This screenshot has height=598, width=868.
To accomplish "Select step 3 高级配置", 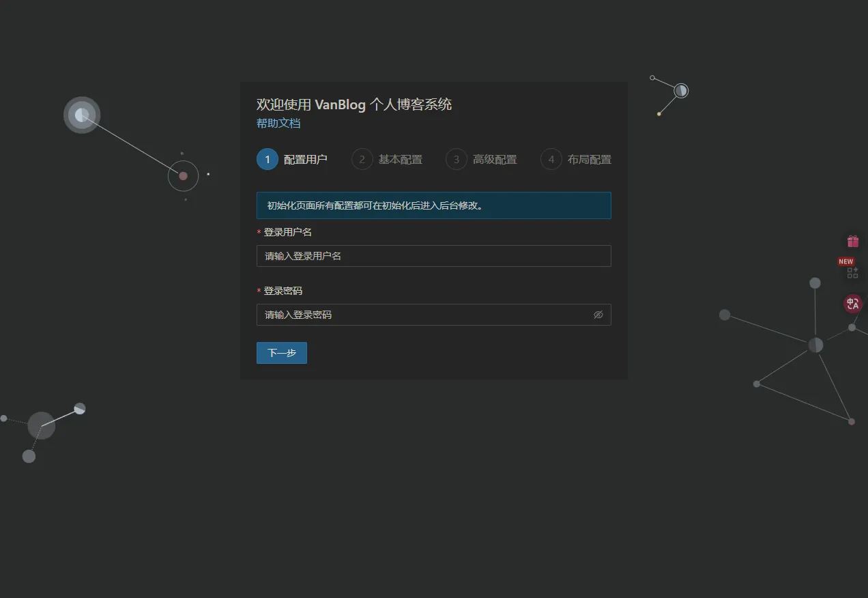I will tap(481, 160).
